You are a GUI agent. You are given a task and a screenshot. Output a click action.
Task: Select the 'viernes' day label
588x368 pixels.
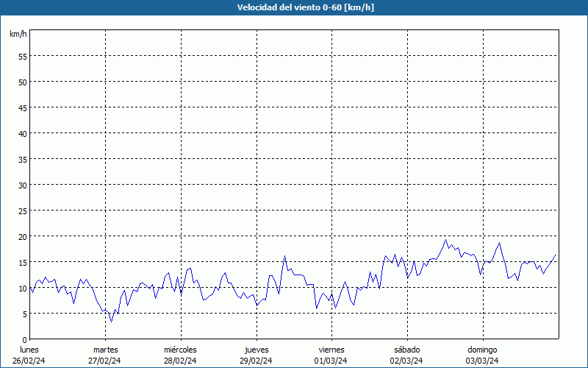(x=331, y=350)
